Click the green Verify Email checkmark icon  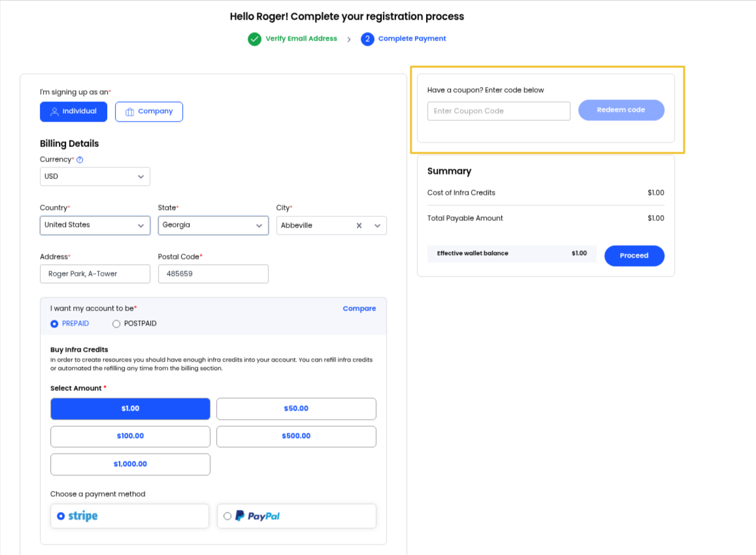coord(255,39)
